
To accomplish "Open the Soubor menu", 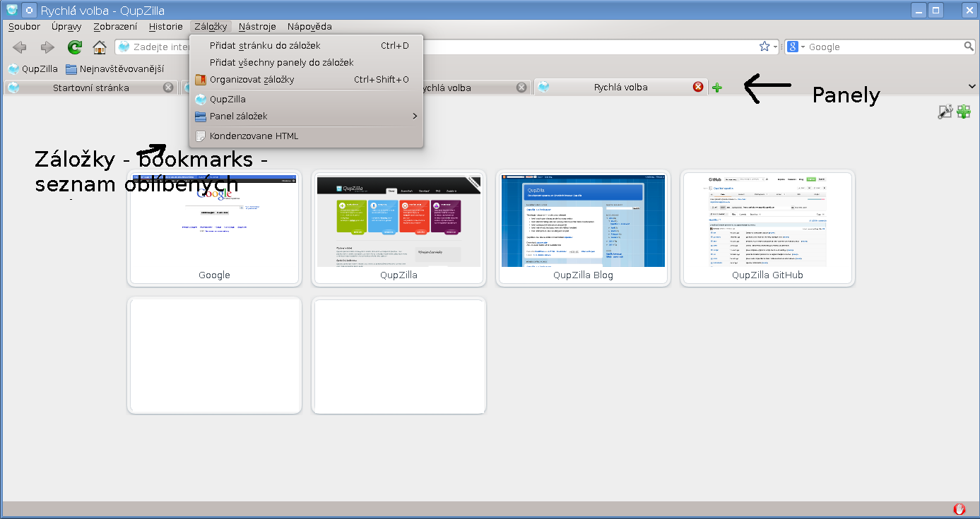I will pos(25,27).
